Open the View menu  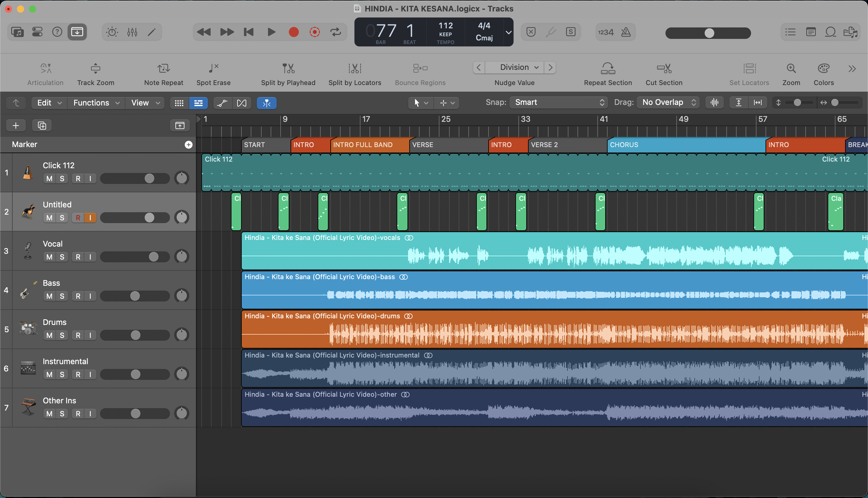[145, 102]
